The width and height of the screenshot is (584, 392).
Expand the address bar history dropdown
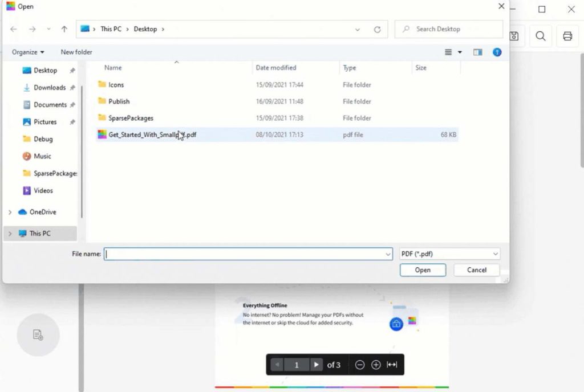point(358,30)
